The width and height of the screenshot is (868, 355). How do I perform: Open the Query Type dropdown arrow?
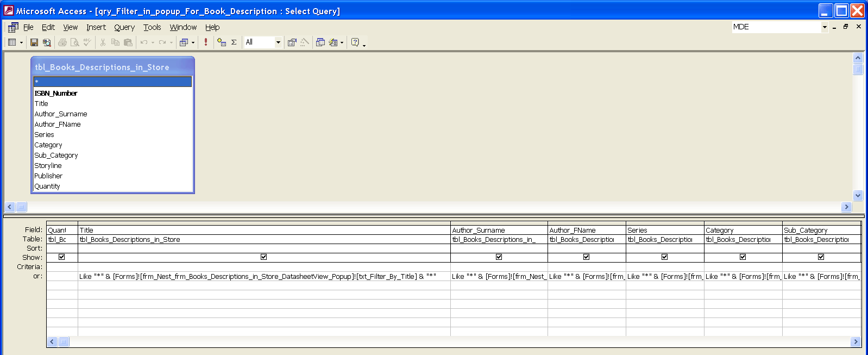193,42
